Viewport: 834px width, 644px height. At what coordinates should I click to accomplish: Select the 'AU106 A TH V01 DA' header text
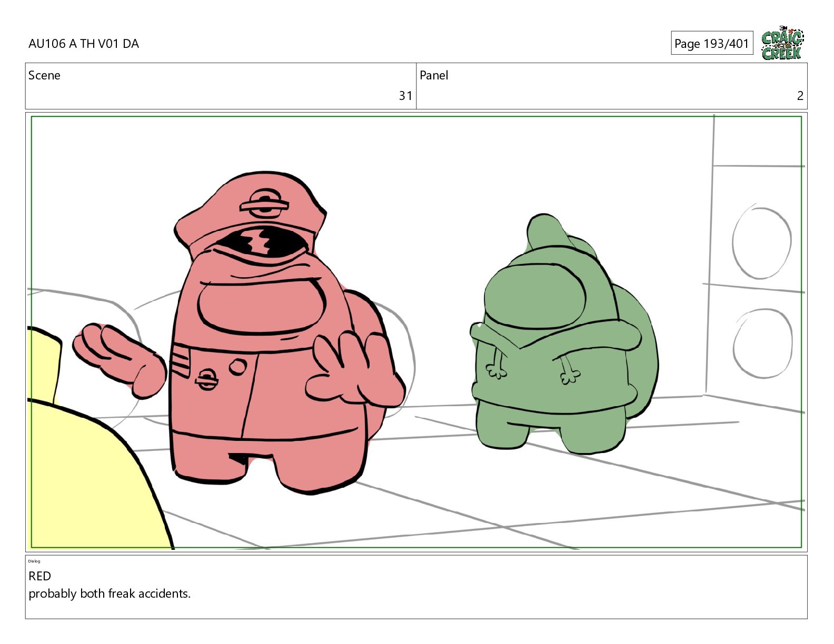[x=84, y=44]
